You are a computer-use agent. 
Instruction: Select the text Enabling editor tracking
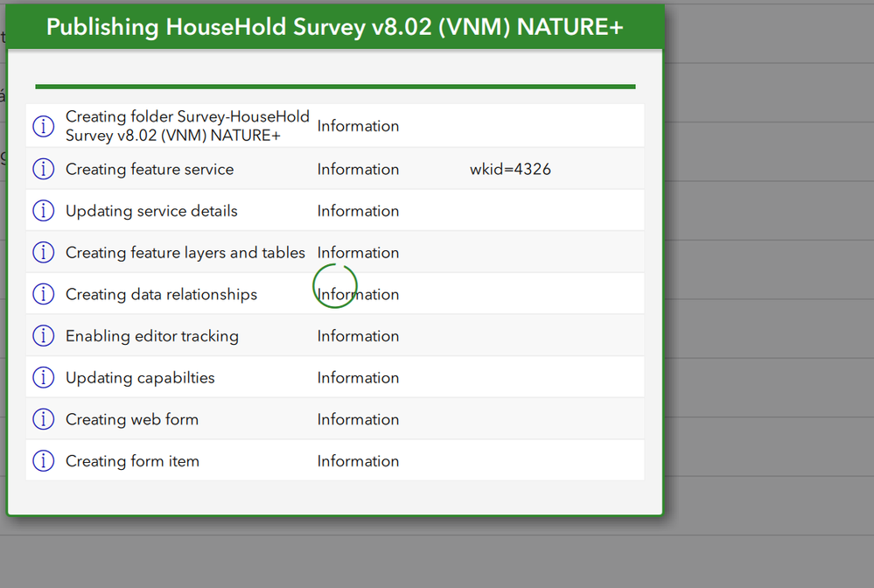[152, 337]
